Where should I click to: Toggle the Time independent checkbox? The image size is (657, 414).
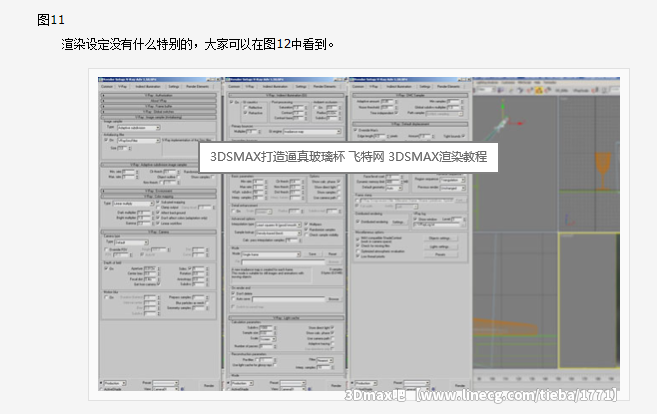[395, 113]
